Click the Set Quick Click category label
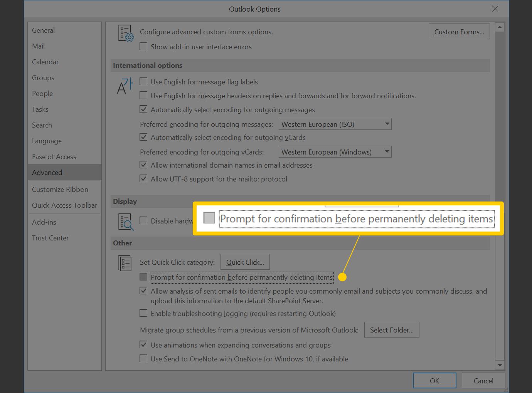532x393 pixels. pos(177,262)
